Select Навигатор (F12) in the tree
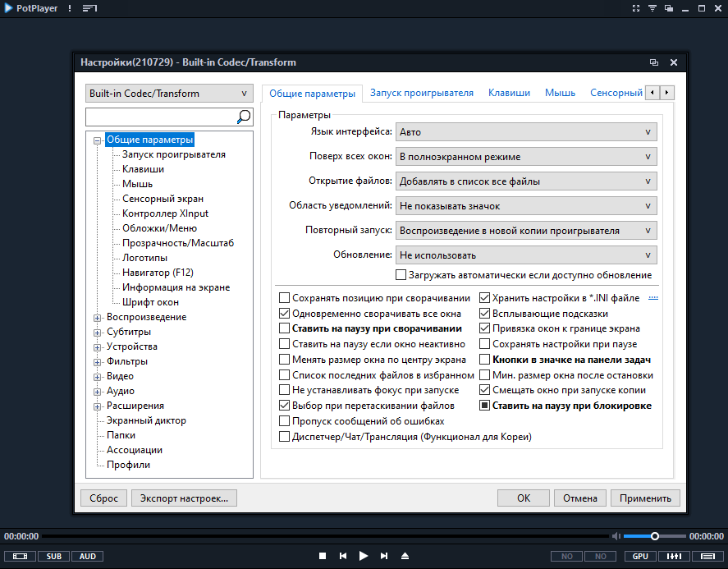This screenshot has width=728, height=569. [158, 273]
